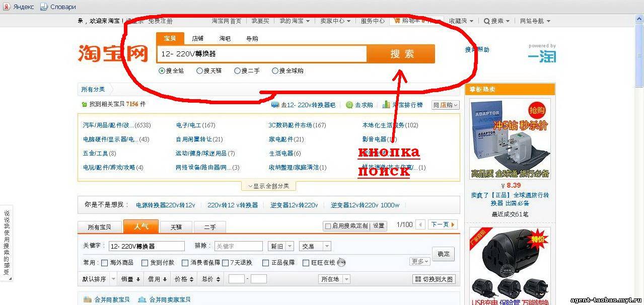The image size is (644, 305).
Task: Open the Yandex bookmark icon
Action: click(x=7, y=7)
